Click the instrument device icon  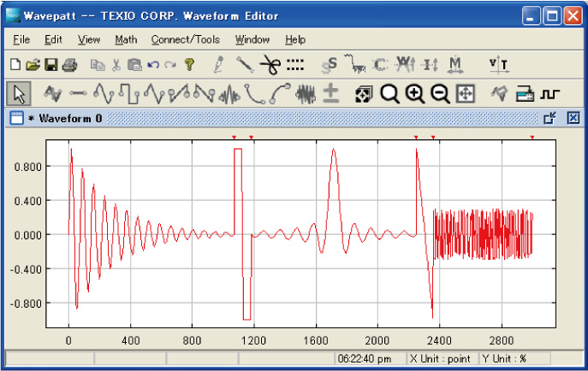coord(525,93)
